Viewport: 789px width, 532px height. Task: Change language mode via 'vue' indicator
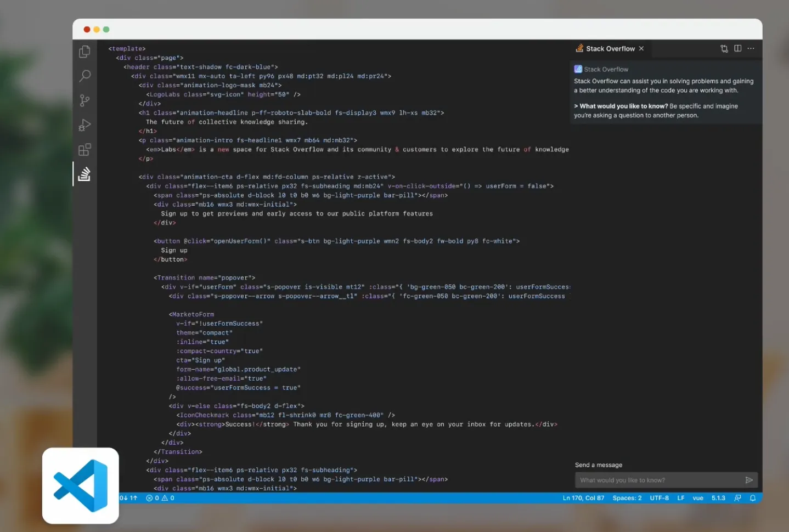coord(698,498)
